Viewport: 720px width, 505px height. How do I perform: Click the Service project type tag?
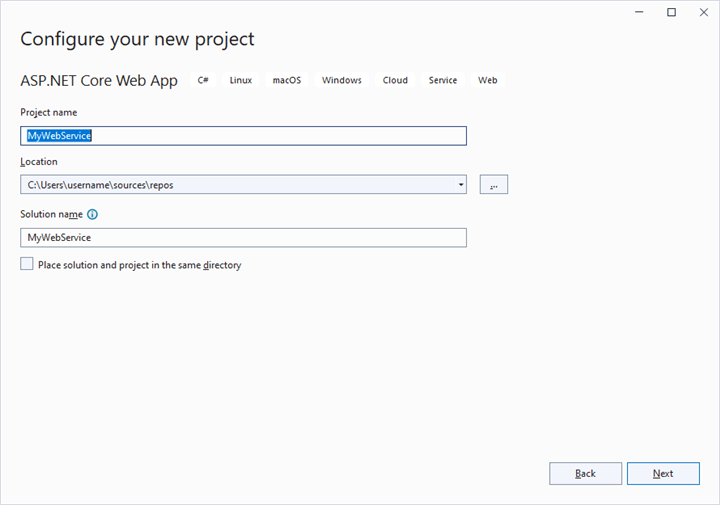pyautogui.click(x=443, y=80)
